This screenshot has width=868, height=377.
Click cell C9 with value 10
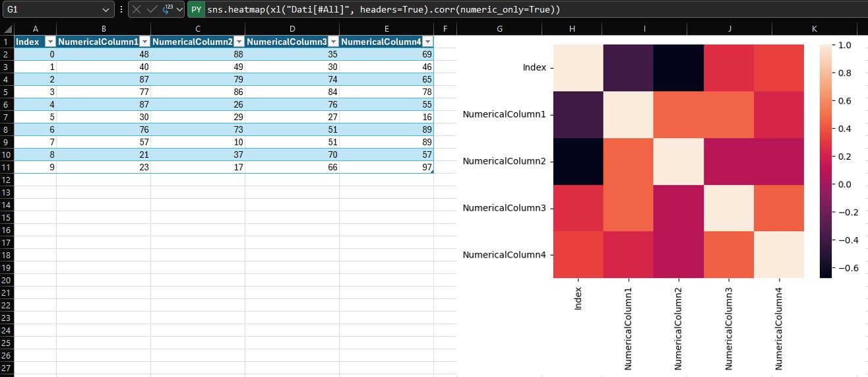point(198,141)
